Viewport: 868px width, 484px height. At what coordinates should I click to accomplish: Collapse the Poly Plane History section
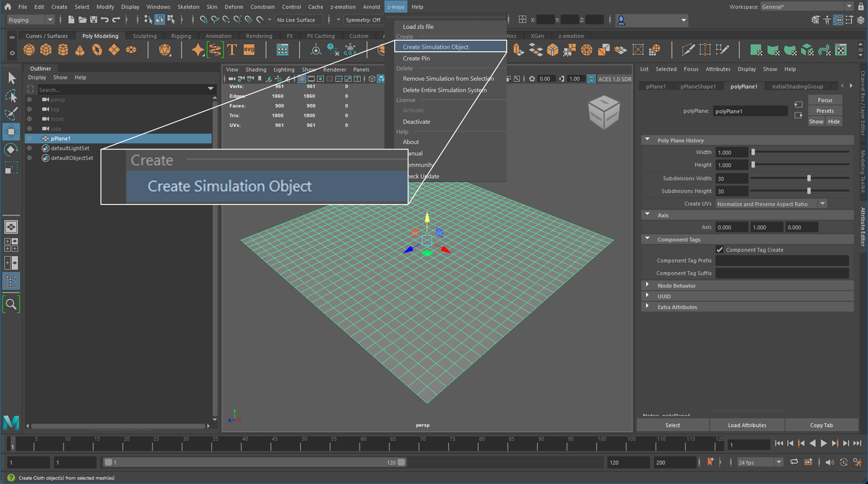pyautogui.click(x=648, y=140)
